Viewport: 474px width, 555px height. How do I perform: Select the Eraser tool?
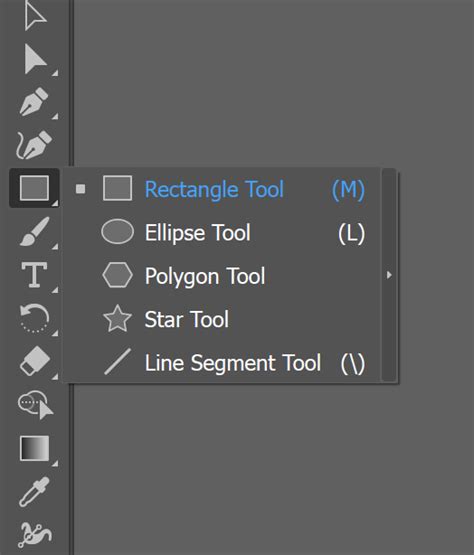[35, 361]
